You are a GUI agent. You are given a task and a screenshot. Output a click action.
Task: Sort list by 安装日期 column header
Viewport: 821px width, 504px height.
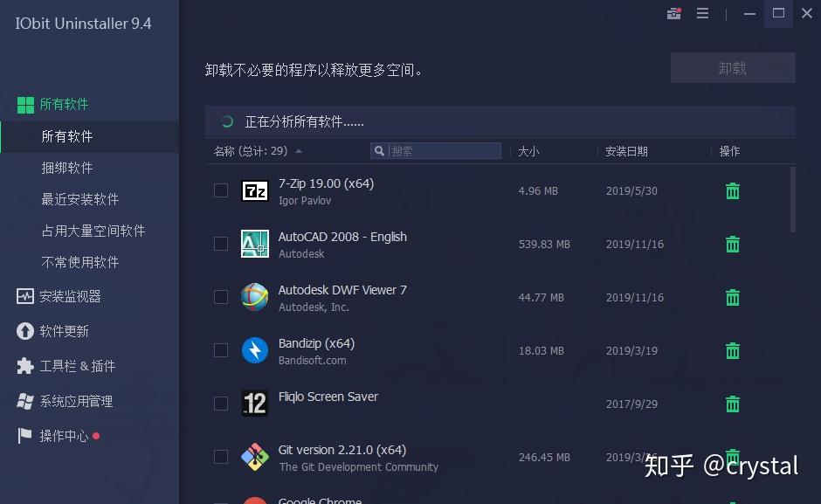pos(626,151)
